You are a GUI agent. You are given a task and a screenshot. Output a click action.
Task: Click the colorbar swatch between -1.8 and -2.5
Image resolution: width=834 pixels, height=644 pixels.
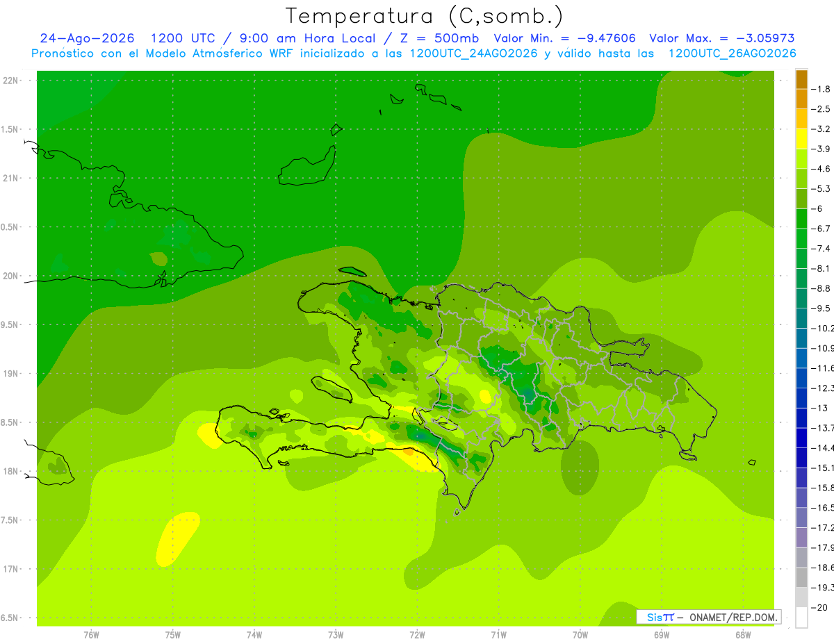[801, 99]
